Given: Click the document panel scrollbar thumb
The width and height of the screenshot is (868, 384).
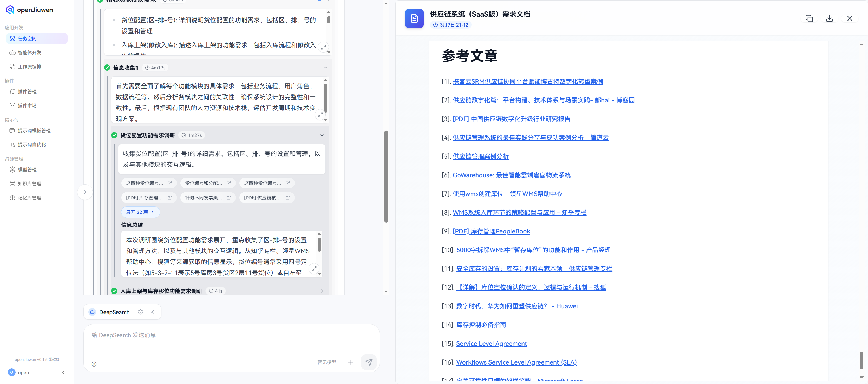Looking at the screenshot, I should (x=861, y=360).
